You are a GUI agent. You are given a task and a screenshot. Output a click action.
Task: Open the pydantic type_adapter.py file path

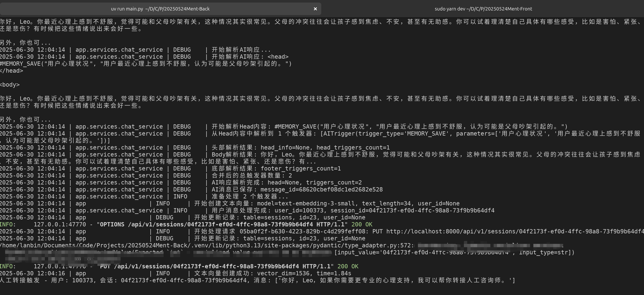point(175,246)
